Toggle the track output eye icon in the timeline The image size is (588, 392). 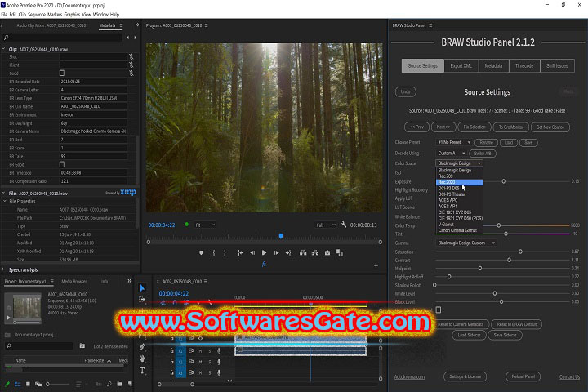[200, 338]
